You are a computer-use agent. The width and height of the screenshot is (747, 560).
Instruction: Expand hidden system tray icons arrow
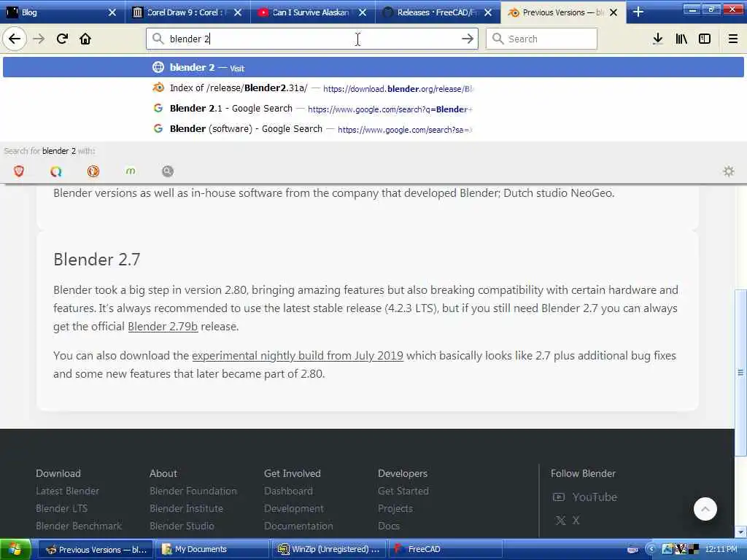651,549
